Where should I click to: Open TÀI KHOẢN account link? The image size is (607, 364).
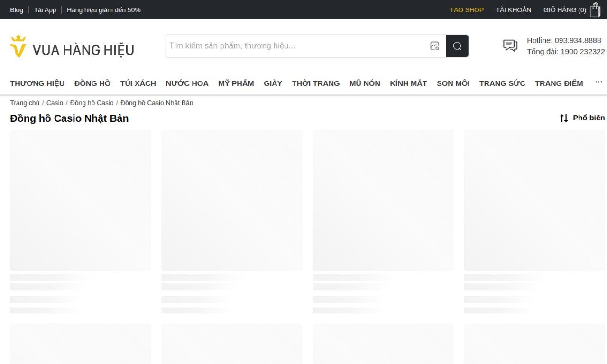[514, 9]
